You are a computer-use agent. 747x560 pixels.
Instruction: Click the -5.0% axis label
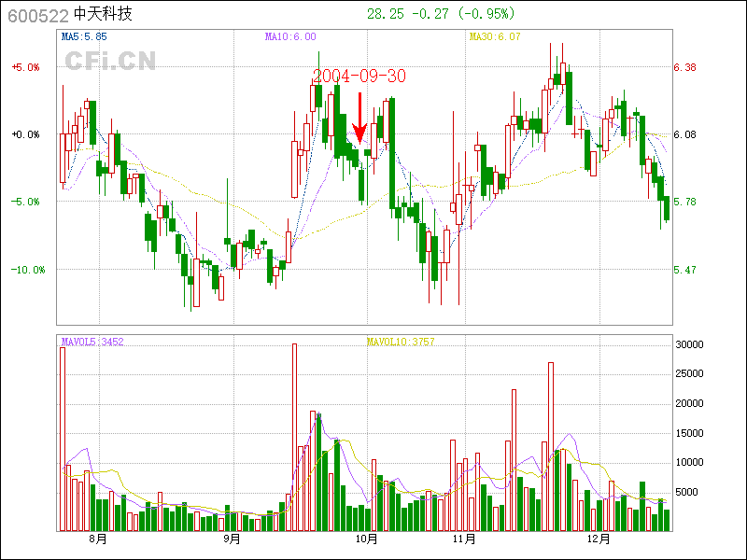(x=25, y=202)
